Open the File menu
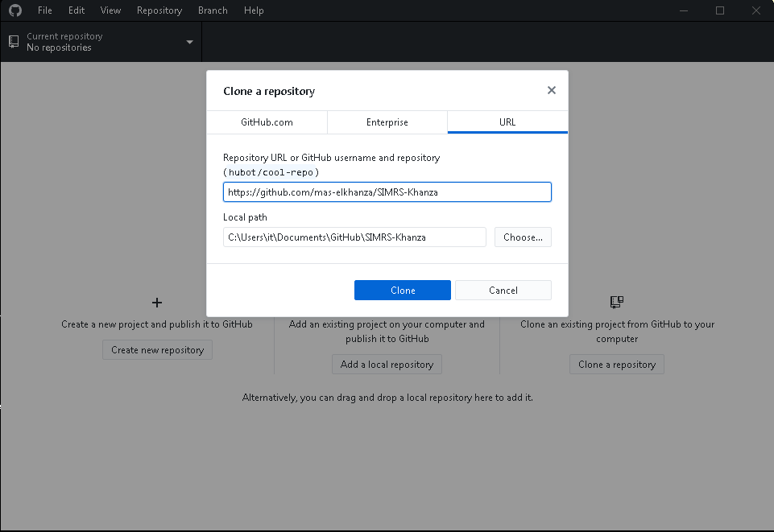 click(x=44, y=10)
